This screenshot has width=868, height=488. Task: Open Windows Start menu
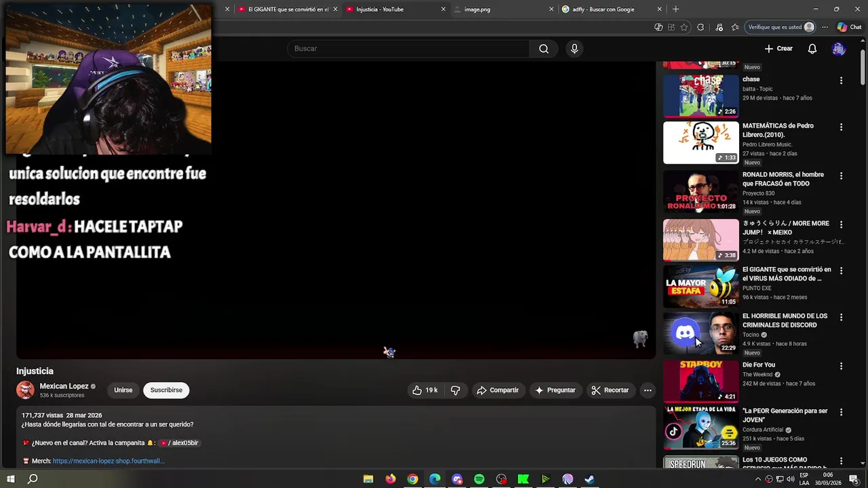tap(11, 479)
